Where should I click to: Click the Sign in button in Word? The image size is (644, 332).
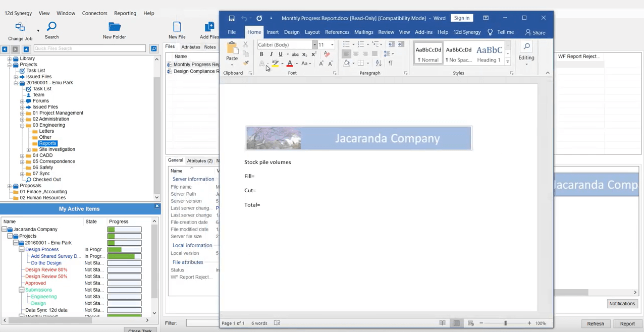click(462, 18)
